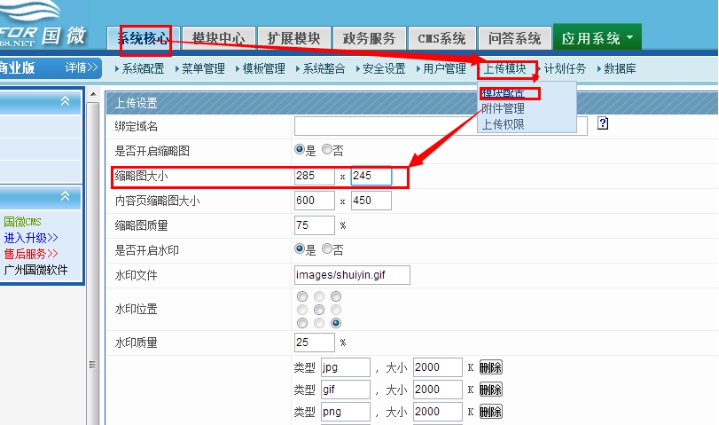719x425 pixels.
Task: Select 否 for 是否开启缩略图
Action: tap(327, 150)
